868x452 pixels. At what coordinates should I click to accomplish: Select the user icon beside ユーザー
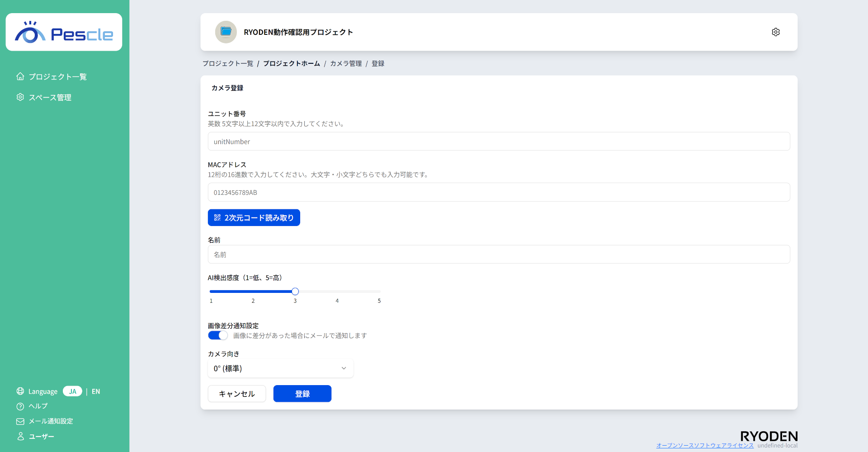tap(20, 436)
